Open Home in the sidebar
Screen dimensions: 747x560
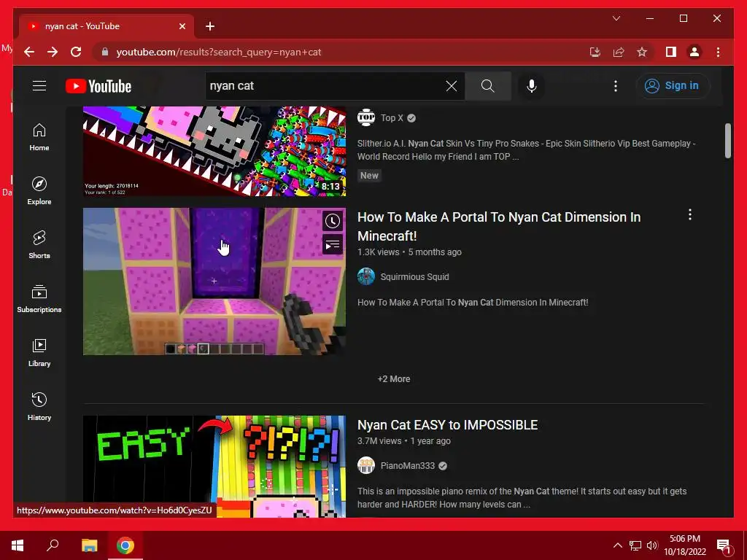pos(39,137)
